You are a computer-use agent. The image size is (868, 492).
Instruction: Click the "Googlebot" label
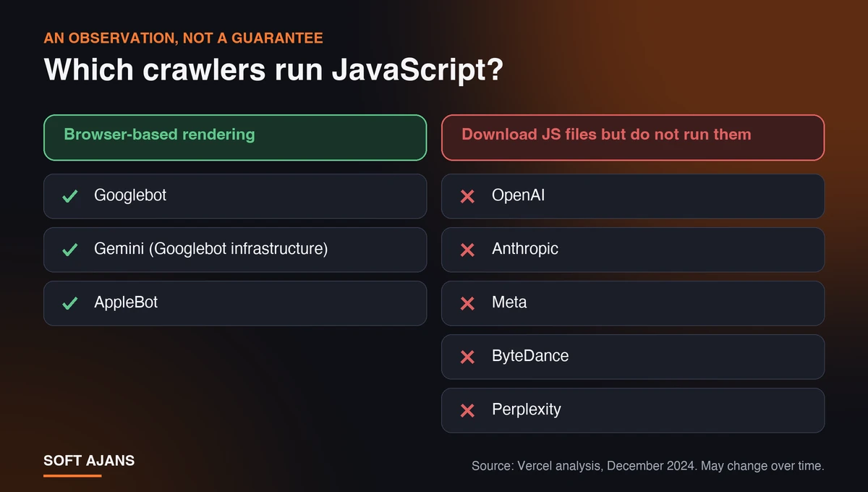tap(130, 195)
